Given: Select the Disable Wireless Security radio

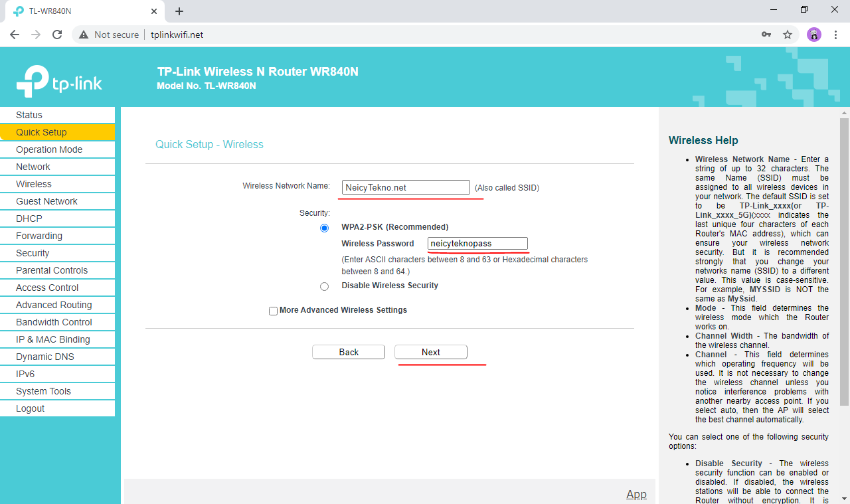Looking at the screenshot, I should (324, 286).
